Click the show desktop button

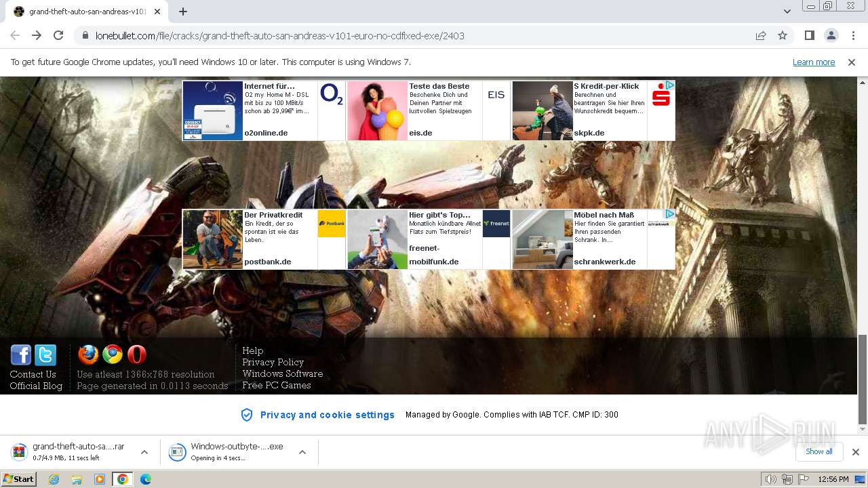tap(861, 479)
